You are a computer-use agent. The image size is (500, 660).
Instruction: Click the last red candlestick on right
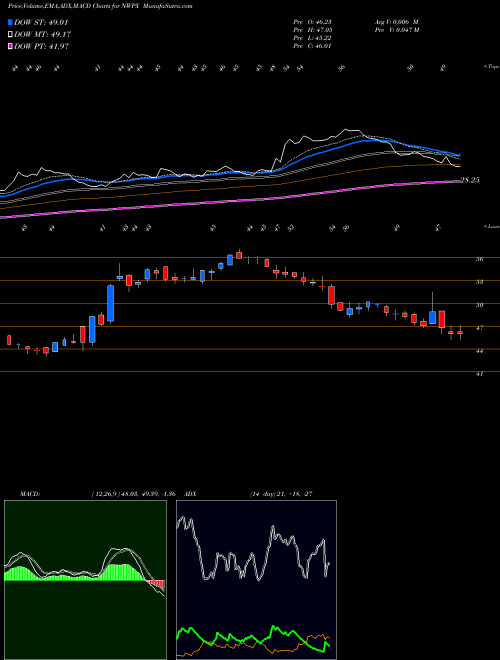(460, 333)
